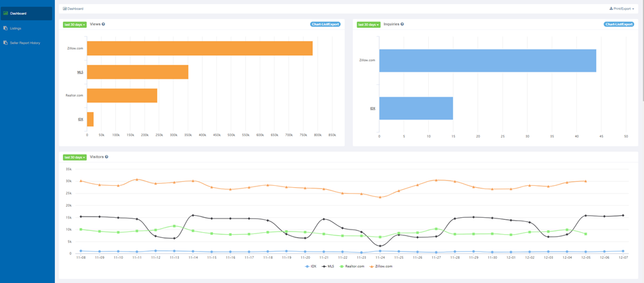Click the MLS label in Views chart
644x283 pixels.
pos(80,72)
